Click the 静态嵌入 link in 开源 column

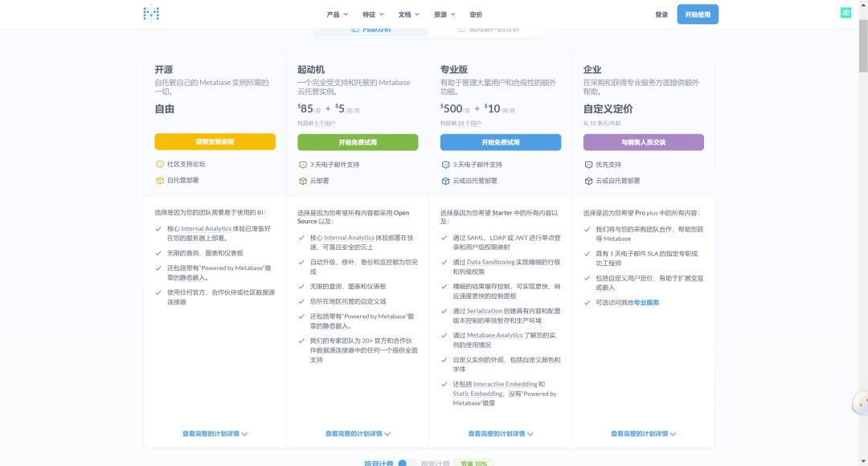(x=193, y=278)
